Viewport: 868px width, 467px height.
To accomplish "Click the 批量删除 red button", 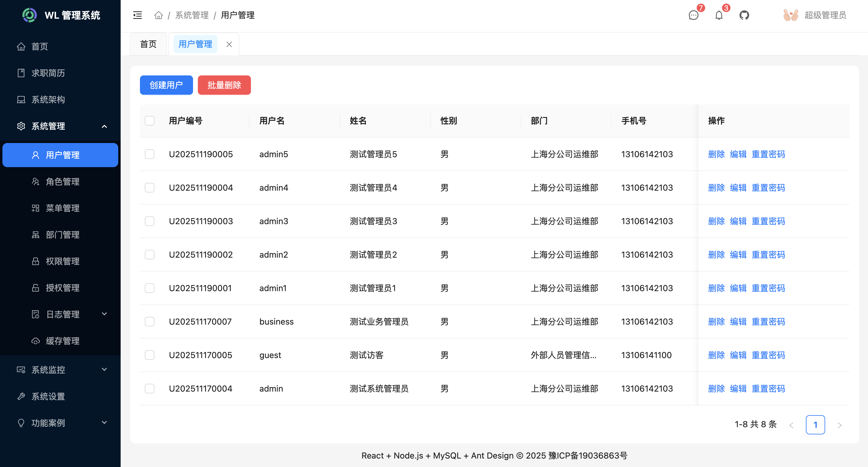I will [x=224, y=85].
